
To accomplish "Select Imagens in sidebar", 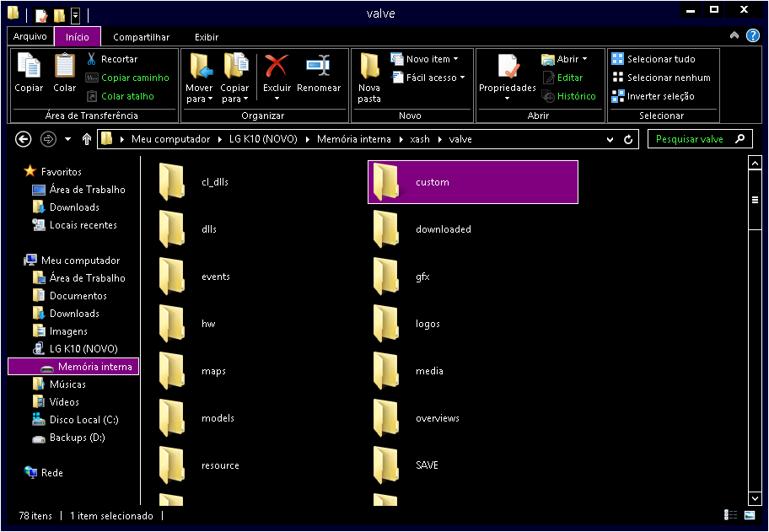I will (60, 331).
